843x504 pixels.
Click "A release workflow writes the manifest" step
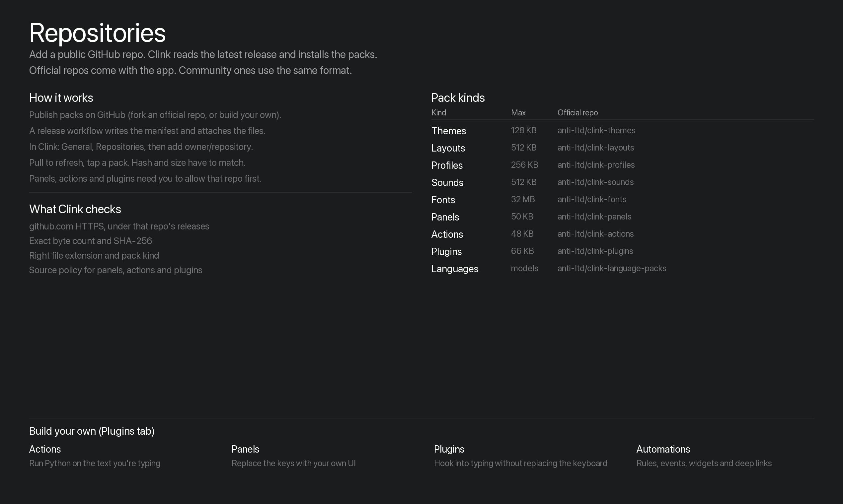(147, 131)
